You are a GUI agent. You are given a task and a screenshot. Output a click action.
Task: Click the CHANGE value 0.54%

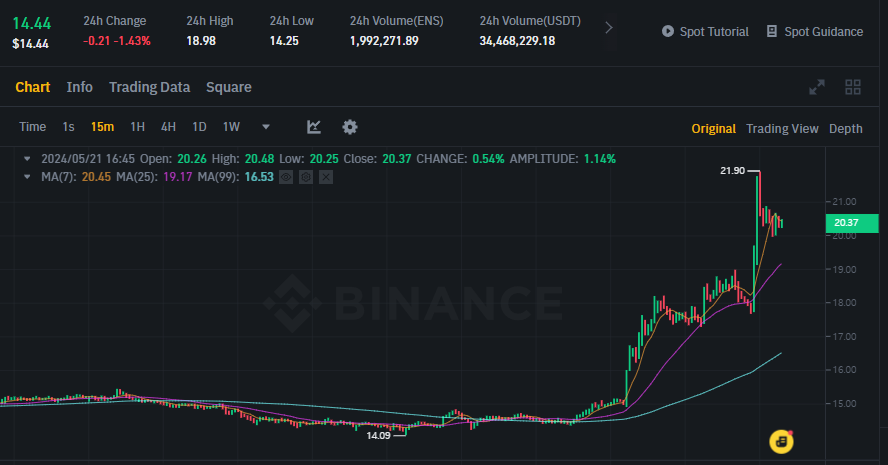[x=488, y=159]
